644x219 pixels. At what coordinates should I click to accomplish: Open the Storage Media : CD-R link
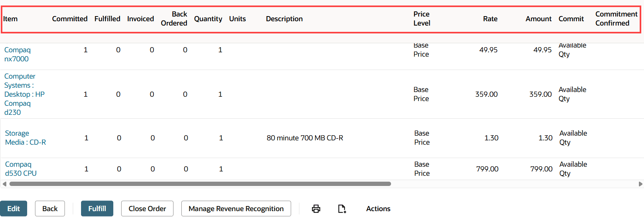point(26,138)
